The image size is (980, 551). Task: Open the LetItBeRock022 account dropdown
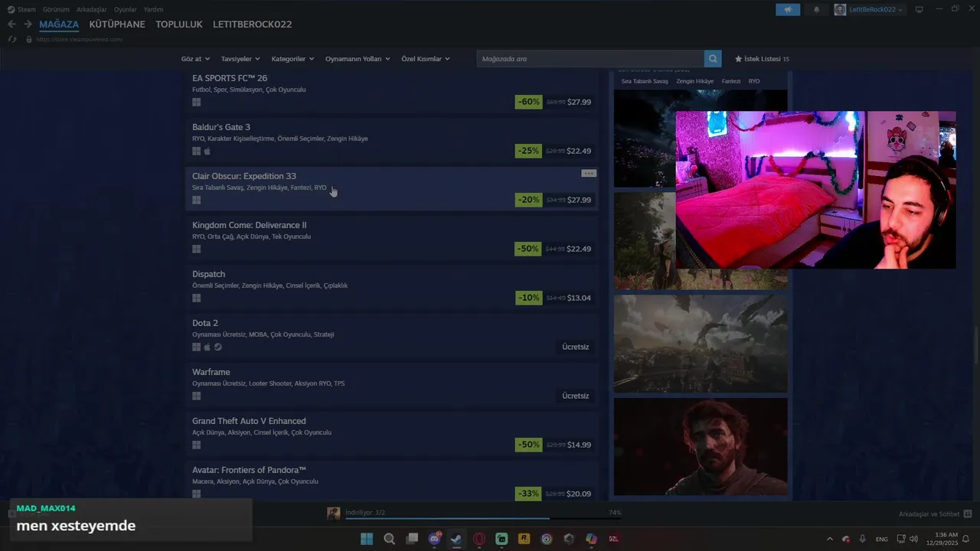click(x=877, y=9)
